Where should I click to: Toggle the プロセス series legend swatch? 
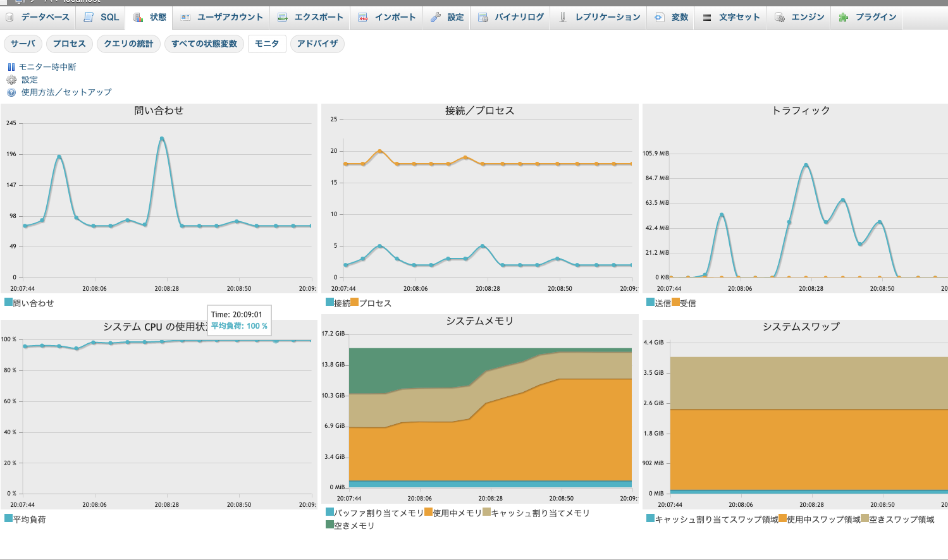coord(355,303)
